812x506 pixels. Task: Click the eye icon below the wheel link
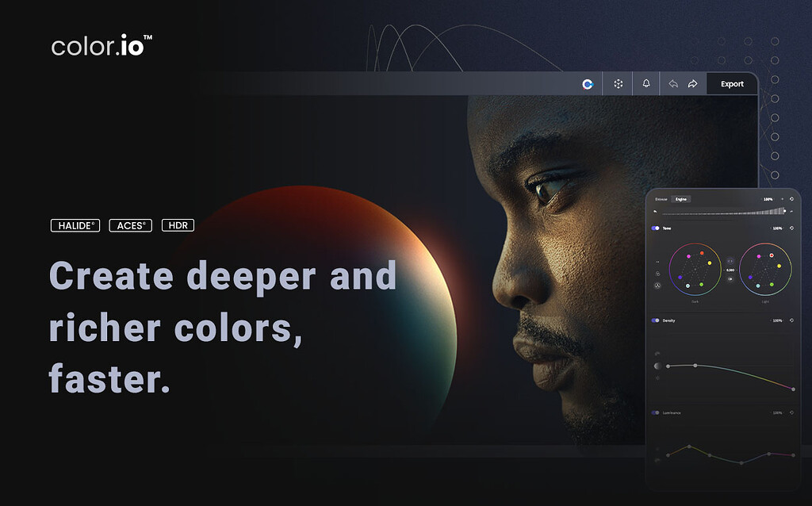[x=730, y=278]
